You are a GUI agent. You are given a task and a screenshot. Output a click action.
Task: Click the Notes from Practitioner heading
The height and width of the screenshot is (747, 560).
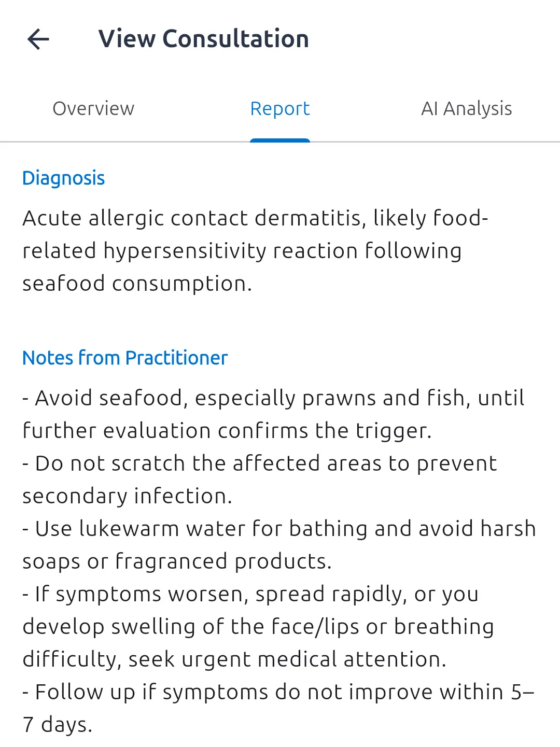[125, 358]
